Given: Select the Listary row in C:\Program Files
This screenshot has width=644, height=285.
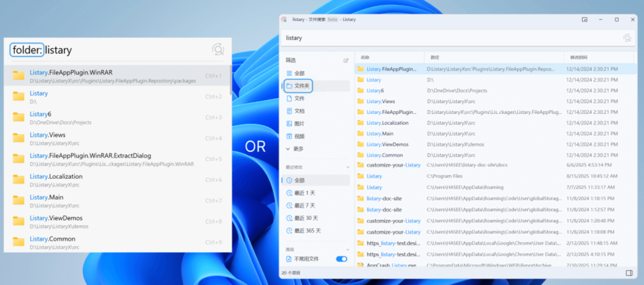Looking at the screenshot, I should (x=496, y=176).
